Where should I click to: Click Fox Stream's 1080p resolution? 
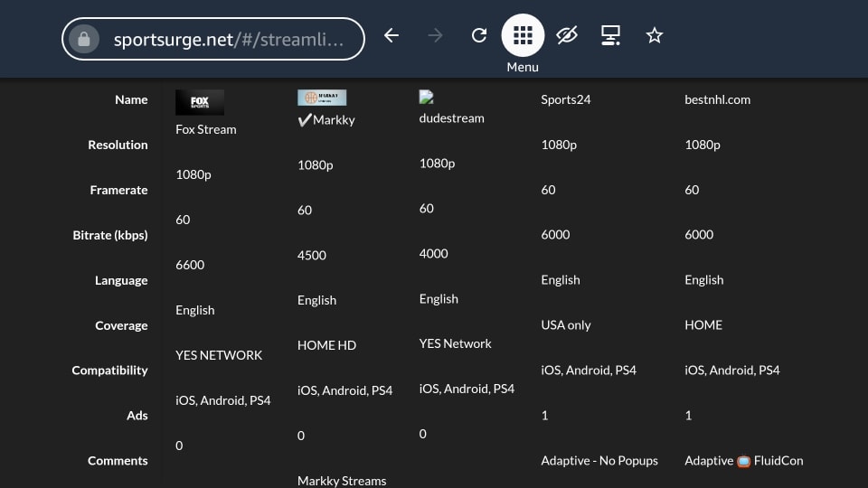(193, 174)
